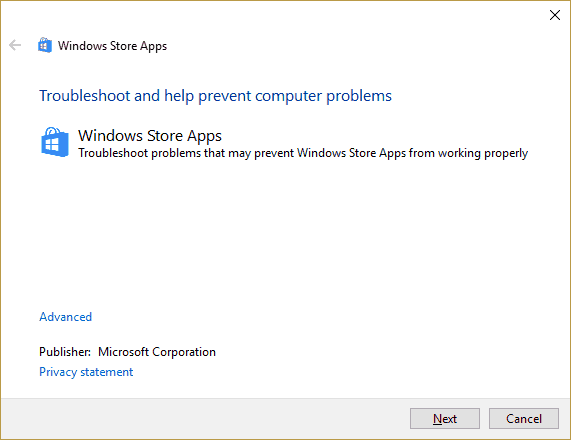Click the Microsoft Corporation publisher name

157,352
